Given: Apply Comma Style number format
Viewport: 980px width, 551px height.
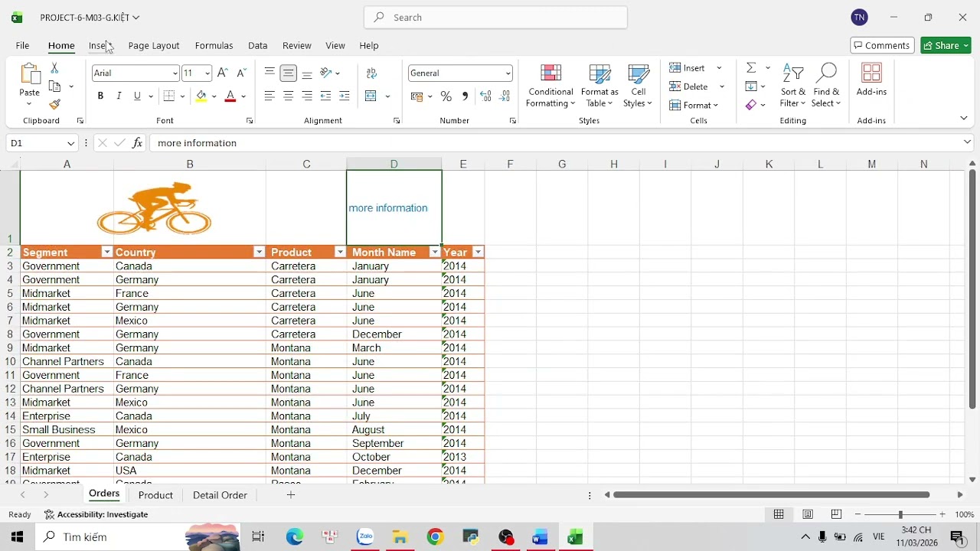Looking at the screenshot, I should (465, 96).
